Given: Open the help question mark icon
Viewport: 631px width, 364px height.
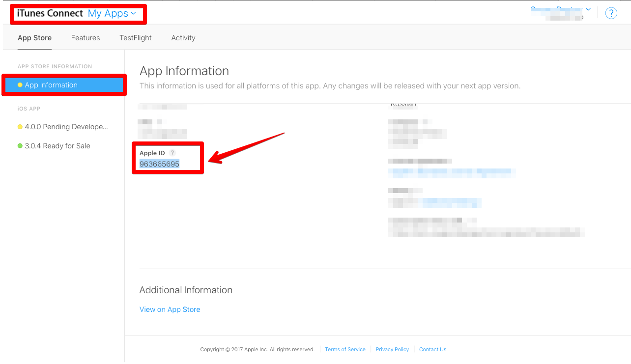Looking at the screenshot, I should [611, 13].
